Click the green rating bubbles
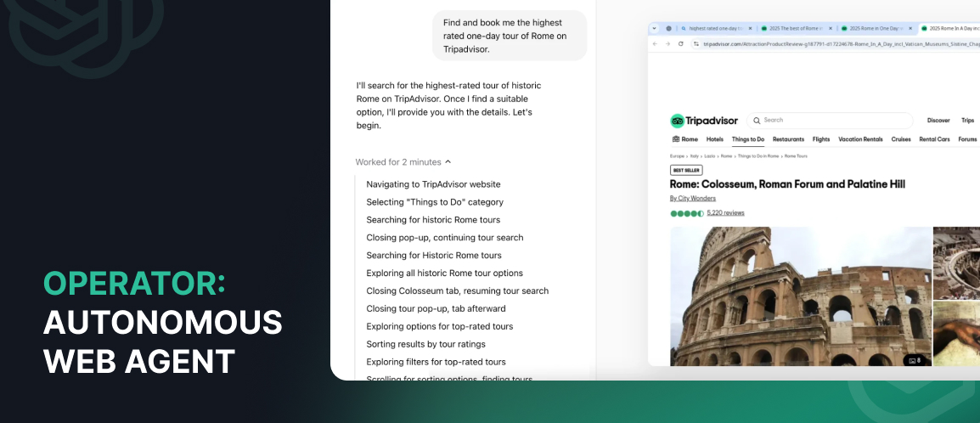Image resolution: width=980 pixels, height=423 pixels. click(687, 214)
